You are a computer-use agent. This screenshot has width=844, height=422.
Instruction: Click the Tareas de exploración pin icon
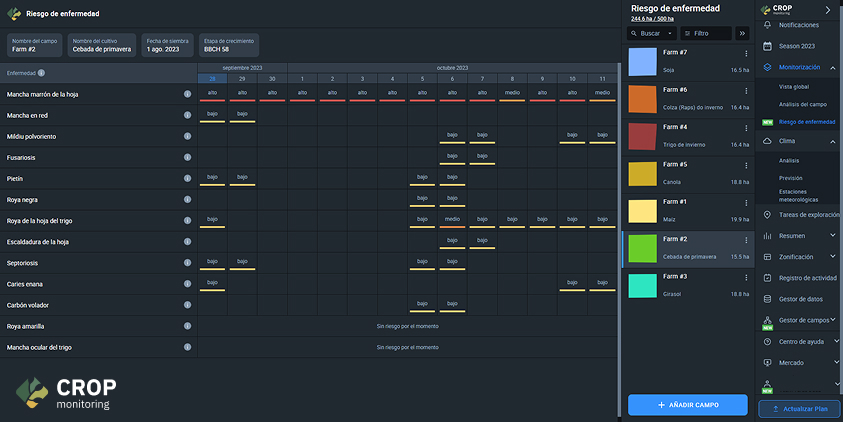pyautogui.click(x=768, y=215)
